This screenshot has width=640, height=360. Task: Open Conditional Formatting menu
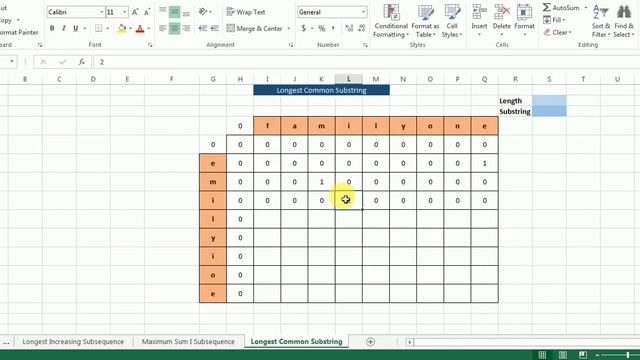pos(391,21)
